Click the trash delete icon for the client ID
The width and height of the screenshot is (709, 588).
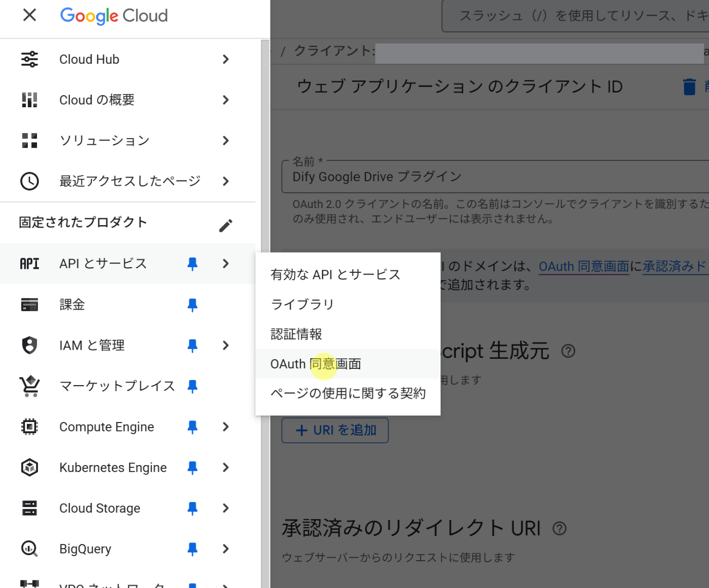click(x=689, y=87)
